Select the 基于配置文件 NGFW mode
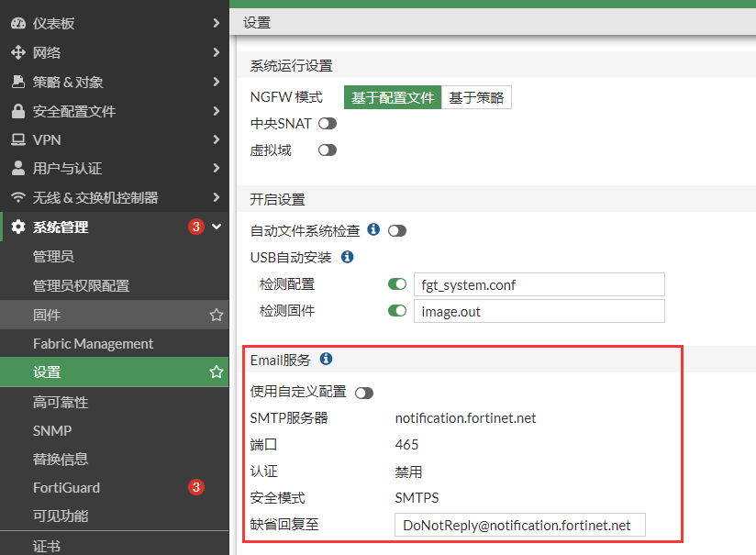 pyautogui.click(x=393, y=97)
